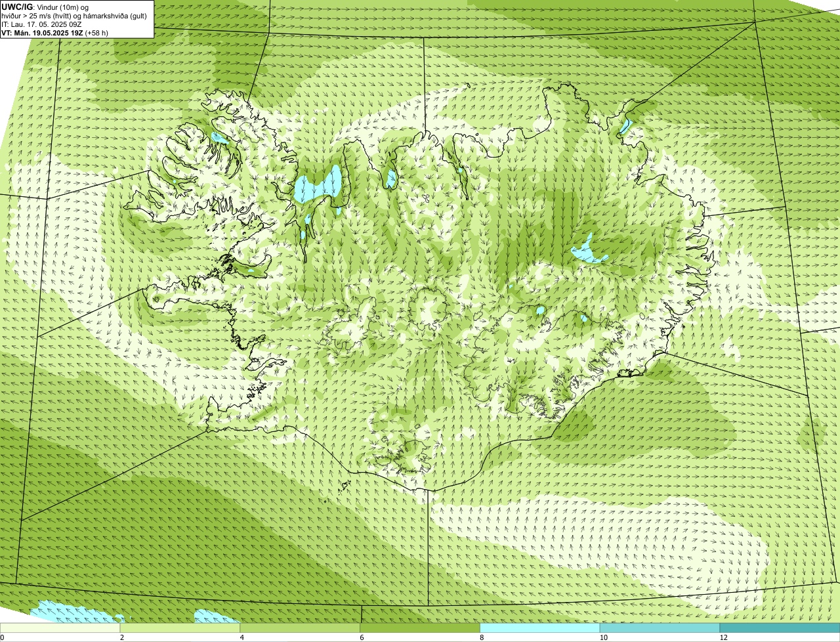
Task: Click the title line "UWC/IG: Vindur (10m) og"
Action: [x=45, y=7]
